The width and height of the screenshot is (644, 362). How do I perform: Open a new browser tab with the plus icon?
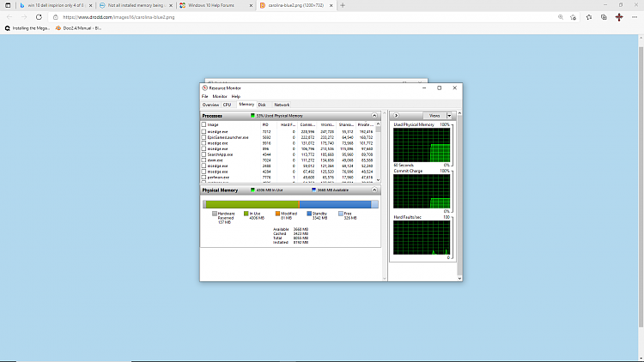[x=343, y=5]
